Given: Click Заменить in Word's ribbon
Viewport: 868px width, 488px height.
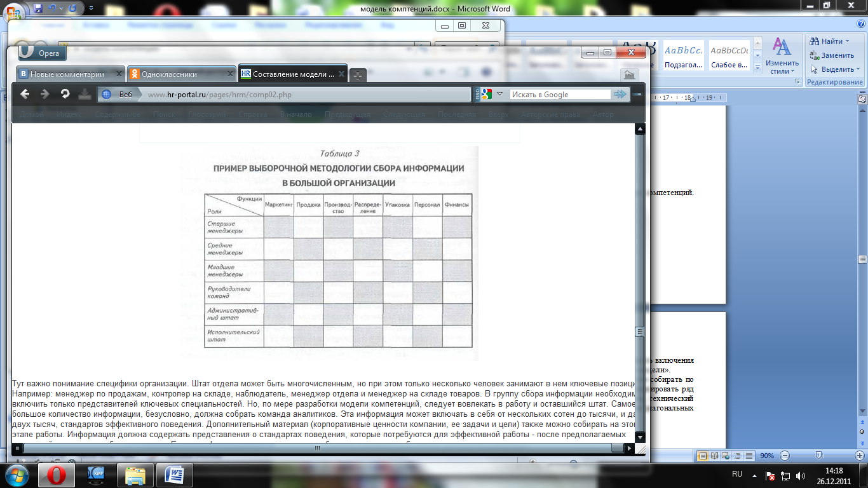Looking at the screenshot, I should point(832,55).
